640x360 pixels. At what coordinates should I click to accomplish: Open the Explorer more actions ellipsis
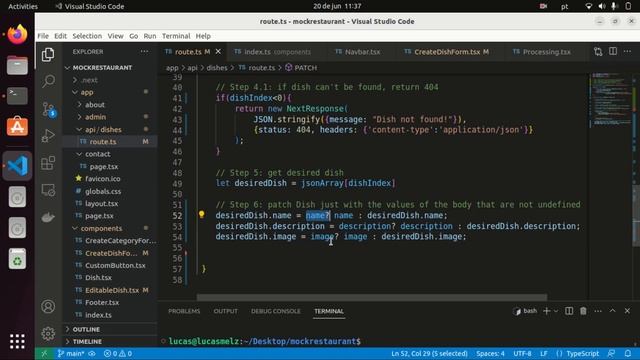(144, 51)
